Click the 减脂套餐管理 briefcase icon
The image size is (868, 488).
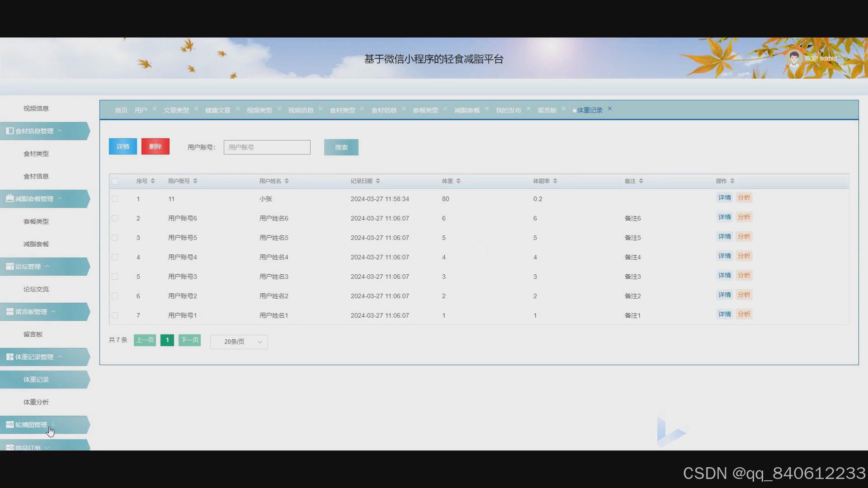point(9,199)
